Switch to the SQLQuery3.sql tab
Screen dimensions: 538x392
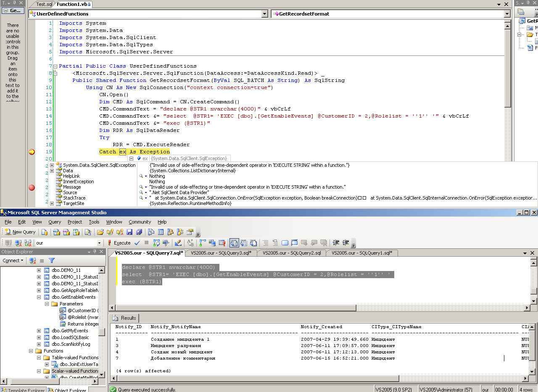point(221,253)
